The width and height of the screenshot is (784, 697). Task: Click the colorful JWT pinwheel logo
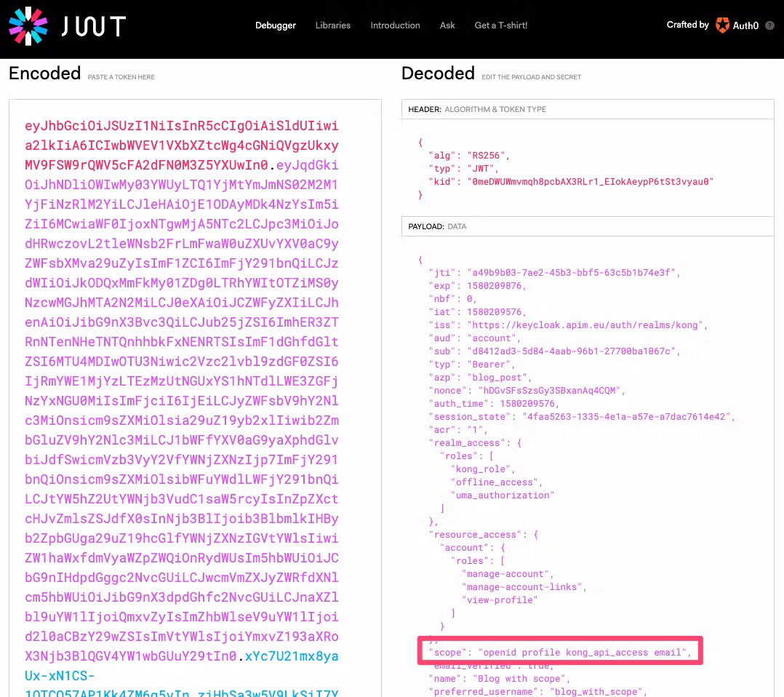[28, 25]
